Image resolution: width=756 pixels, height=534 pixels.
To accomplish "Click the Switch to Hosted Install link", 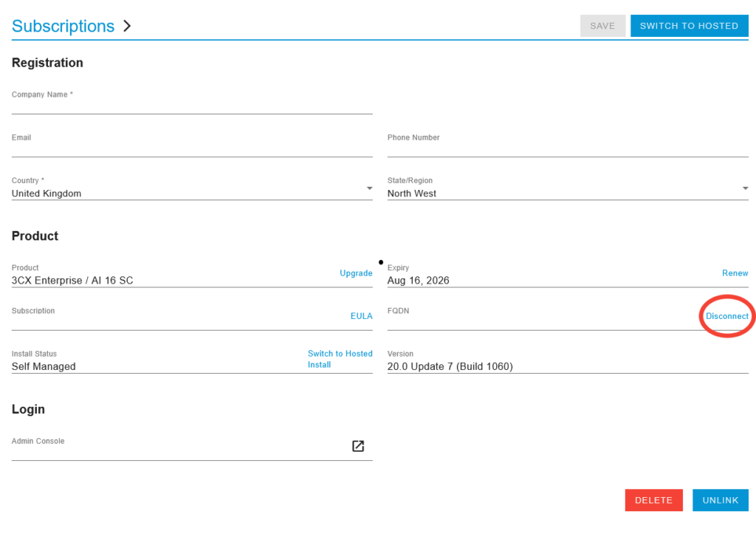I will point(340,359).
